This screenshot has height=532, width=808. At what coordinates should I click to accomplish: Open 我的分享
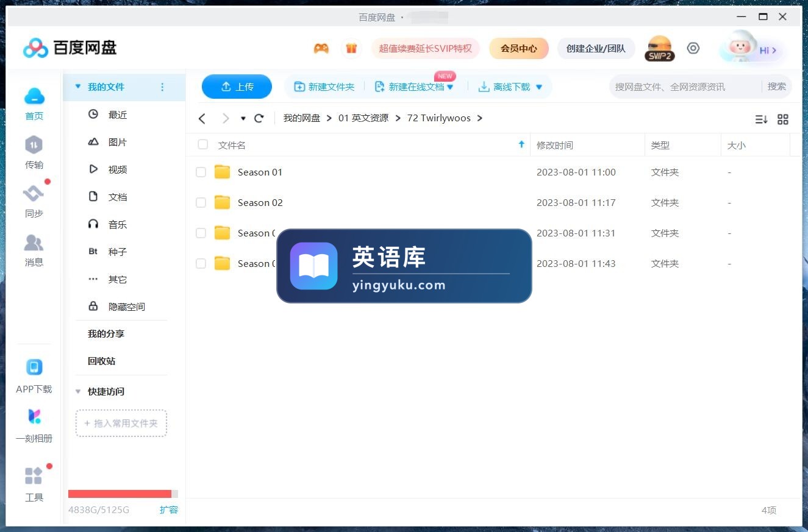[106, 334]
